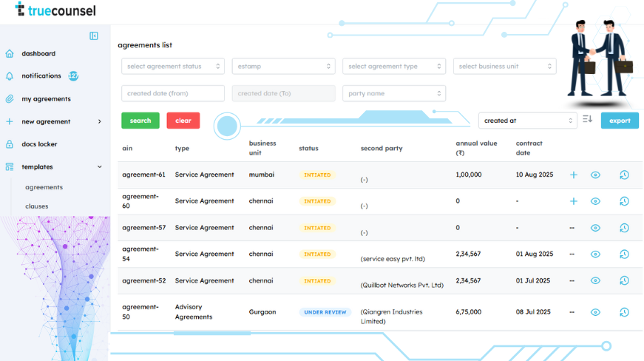Click docs locker padlock icon

pos(10,144)
